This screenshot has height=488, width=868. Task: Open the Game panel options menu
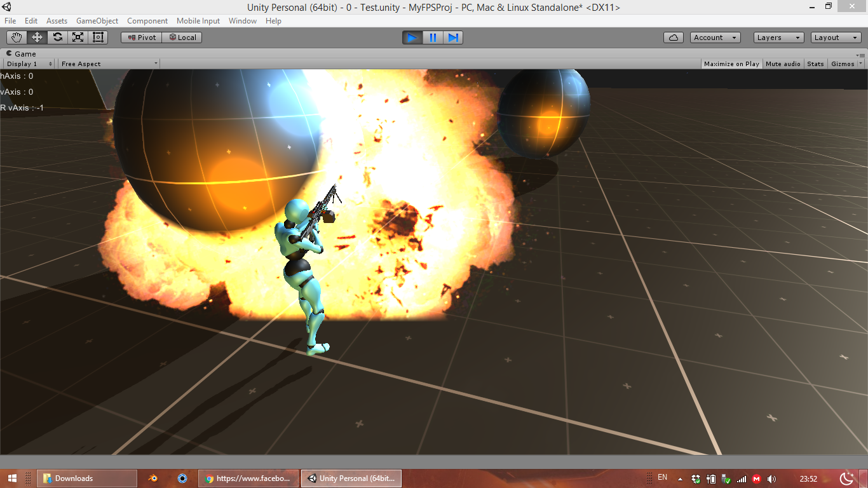861,55
